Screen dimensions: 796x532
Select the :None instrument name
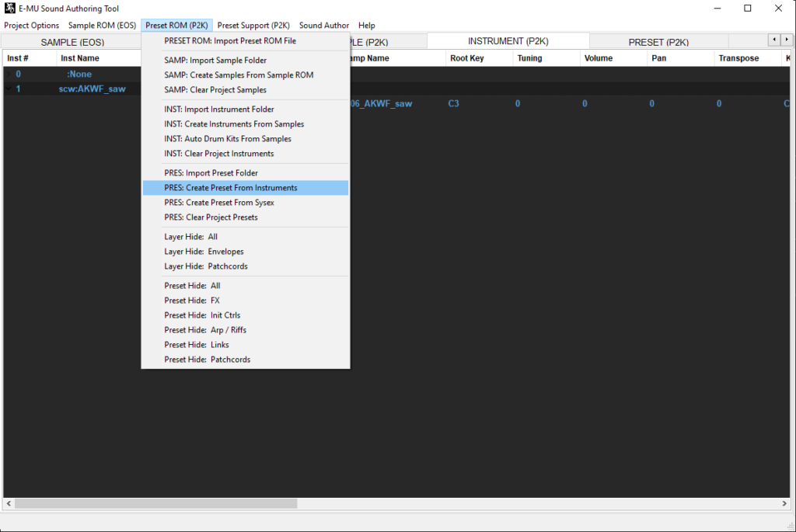click(79, 74)
